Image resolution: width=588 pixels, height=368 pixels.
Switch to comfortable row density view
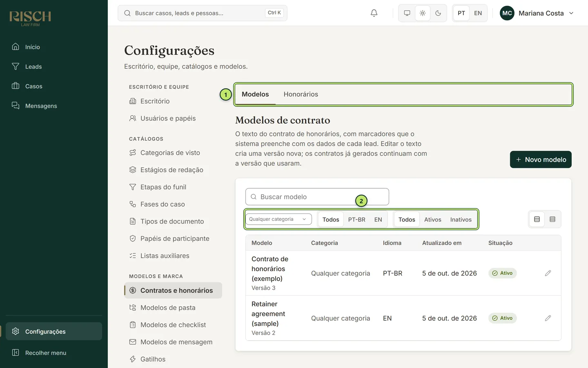click(x=537, y=219)
